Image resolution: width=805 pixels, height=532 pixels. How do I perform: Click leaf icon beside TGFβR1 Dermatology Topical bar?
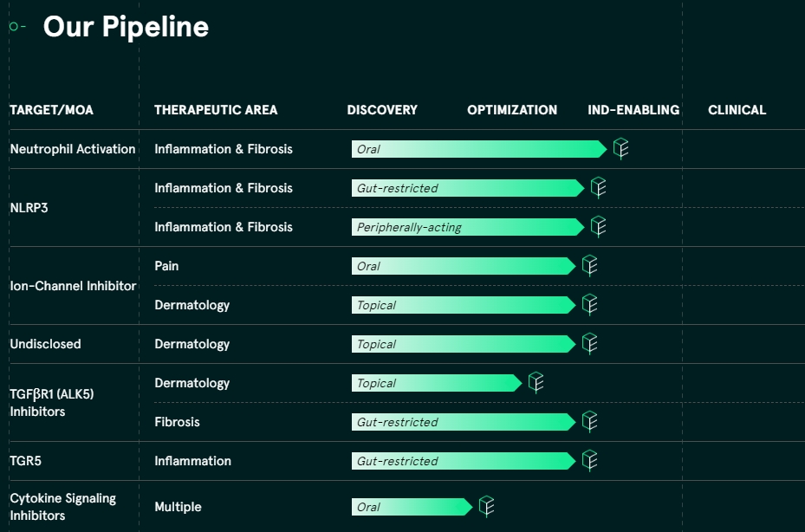coord(536,383)
